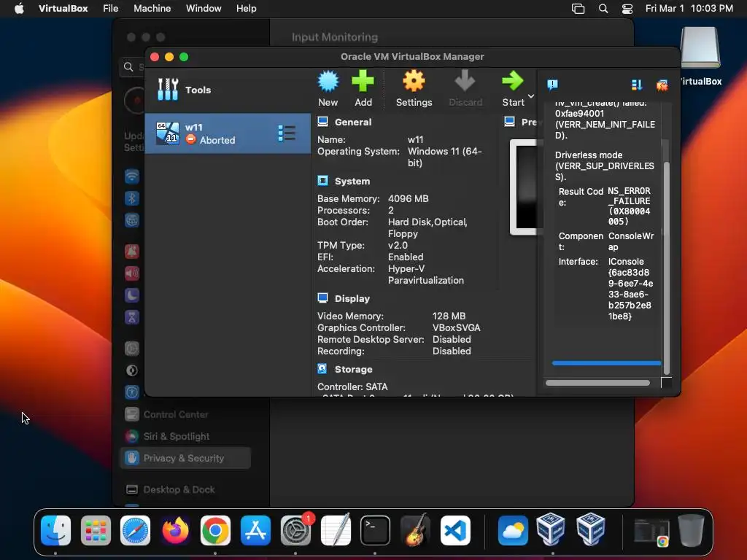
Task: Select Privacy & Security in System Settings sidebar
Action: tap(185, 458)
